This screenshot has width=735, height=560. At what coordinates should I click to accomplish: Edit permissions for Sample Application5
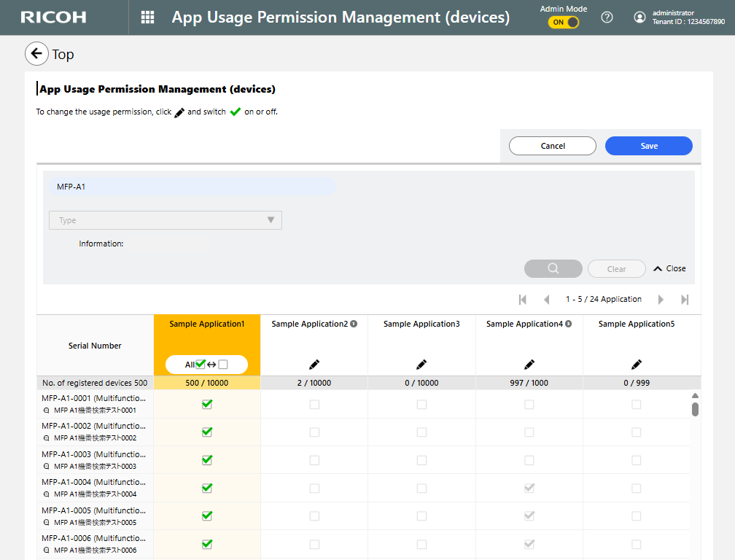coord(637,364)
